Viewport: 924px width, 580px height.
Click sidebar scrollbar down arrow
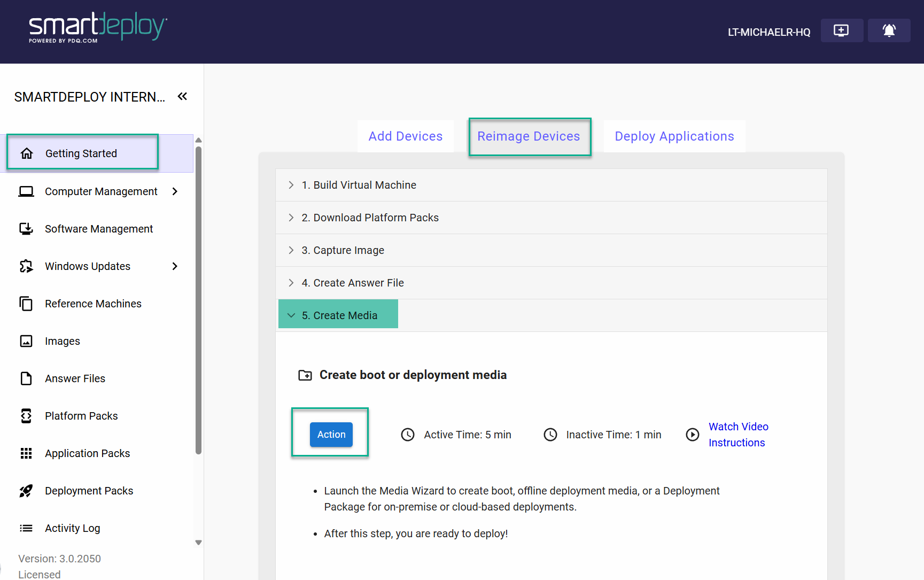pyautogui.click(x=198, y=542)
